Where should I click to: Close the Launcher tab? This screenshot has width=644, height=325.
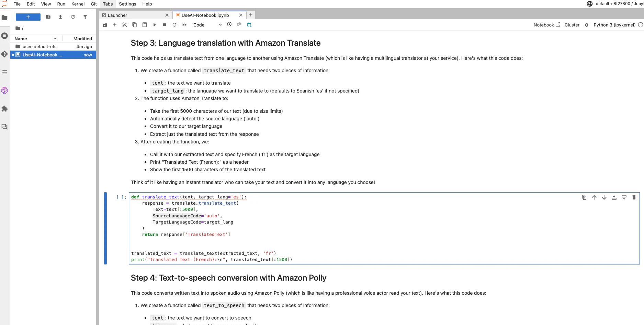click(x=167, y=15)
